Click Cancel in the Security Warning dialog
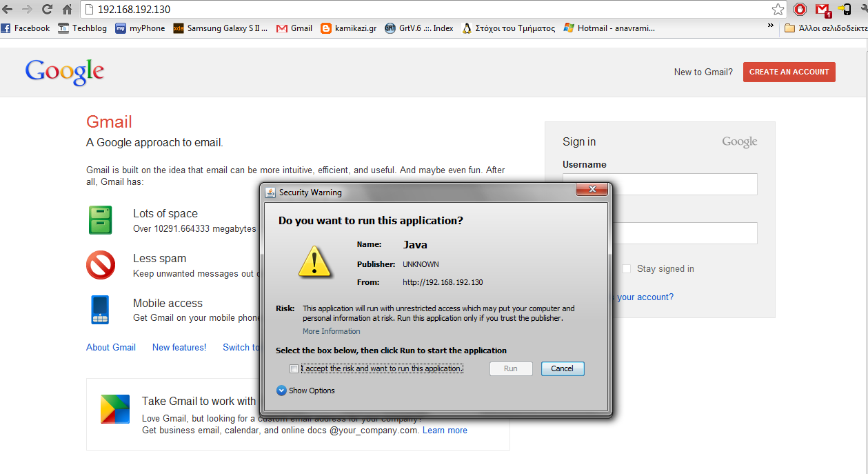Screen dimensions: 868x474 pos(563,368)
